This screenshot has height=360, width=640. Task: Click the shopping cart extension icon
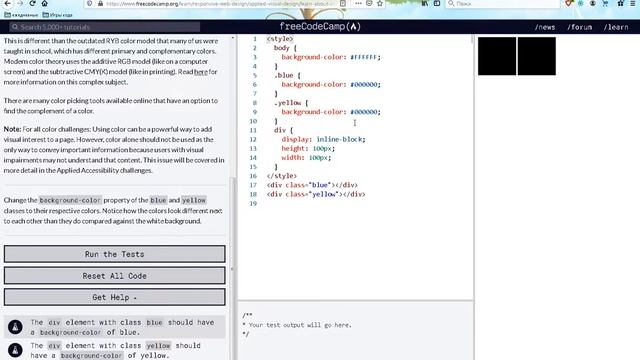coord(605,3)
